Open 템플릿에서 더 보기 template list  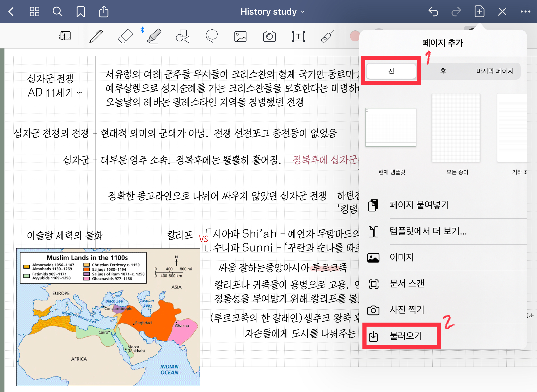428,231
